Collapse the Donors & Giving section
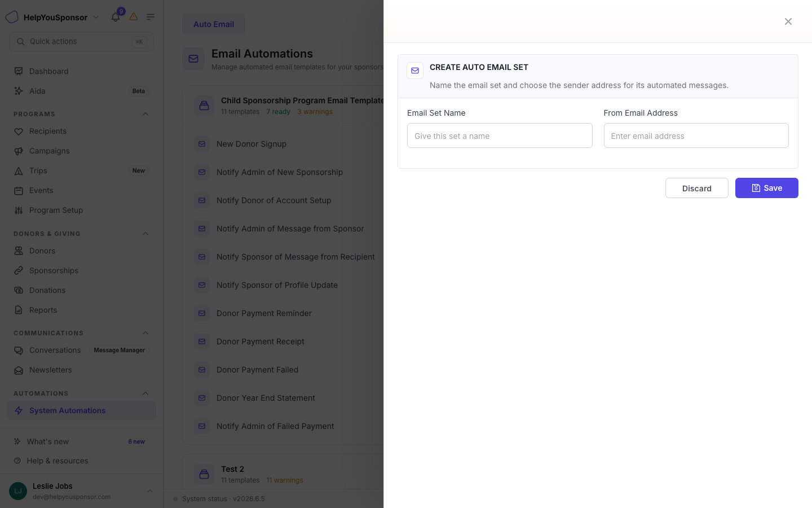The height and width of the screenshot is (508, 812). pos(145,234)
